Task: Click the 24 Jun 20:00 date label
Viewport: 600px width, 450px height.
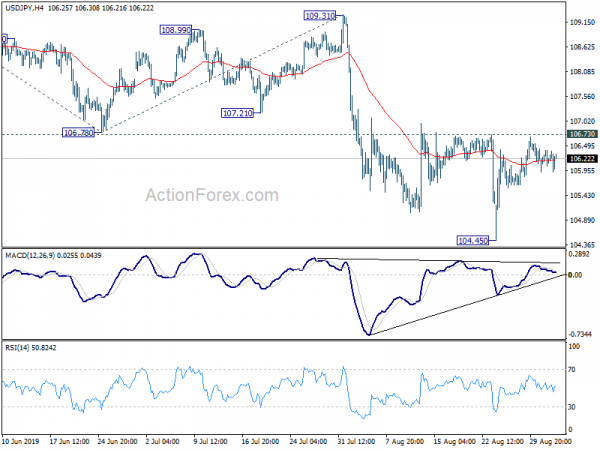Action: [117, 441]
